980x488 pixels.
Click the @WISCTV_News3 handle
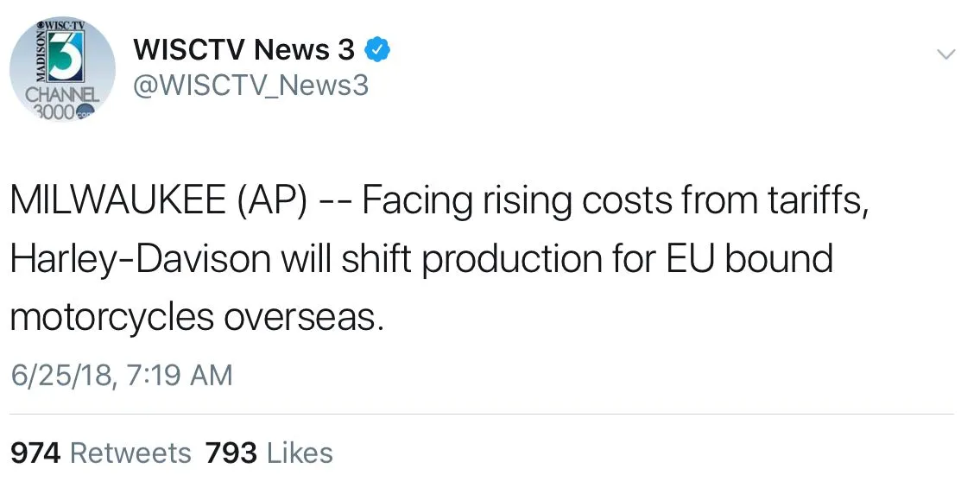[x=250, y=86]
